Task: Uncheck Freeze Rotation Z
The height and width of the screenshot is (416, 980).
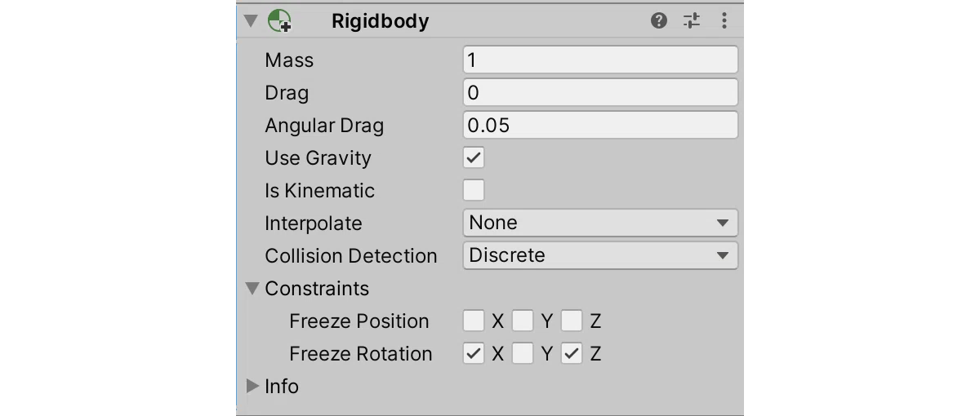Action: [x=572, y=353]
